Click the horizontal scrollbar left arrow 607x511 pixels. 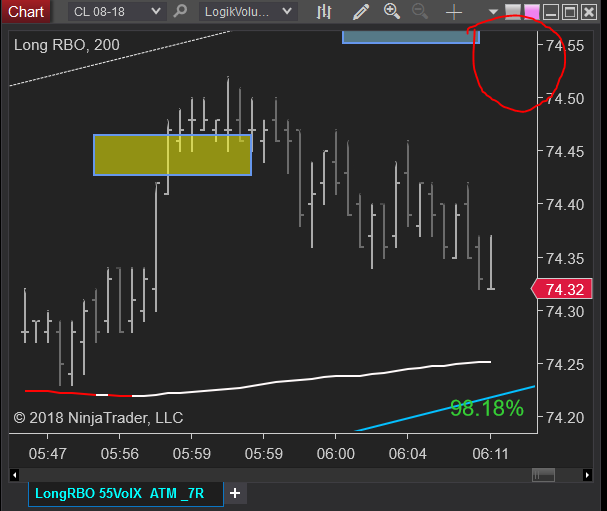coord(14,475)
